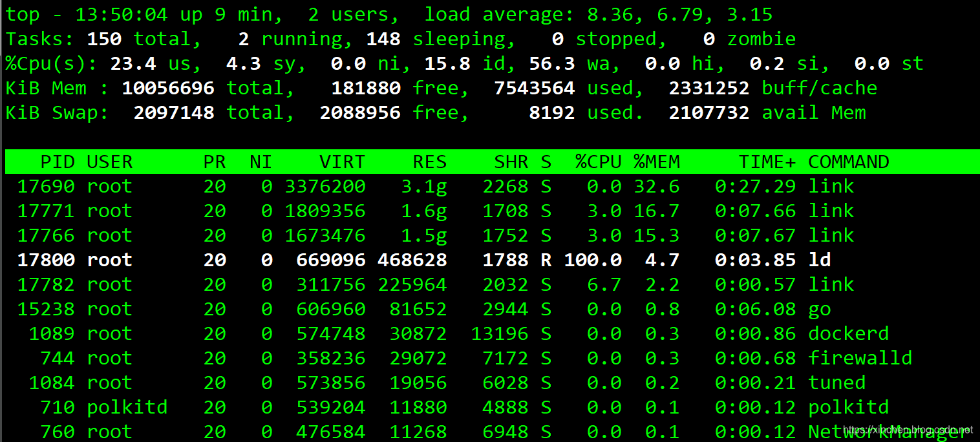
Task: Click the 6.7 CPU value for PID 17782
Action: click(604, 284)
